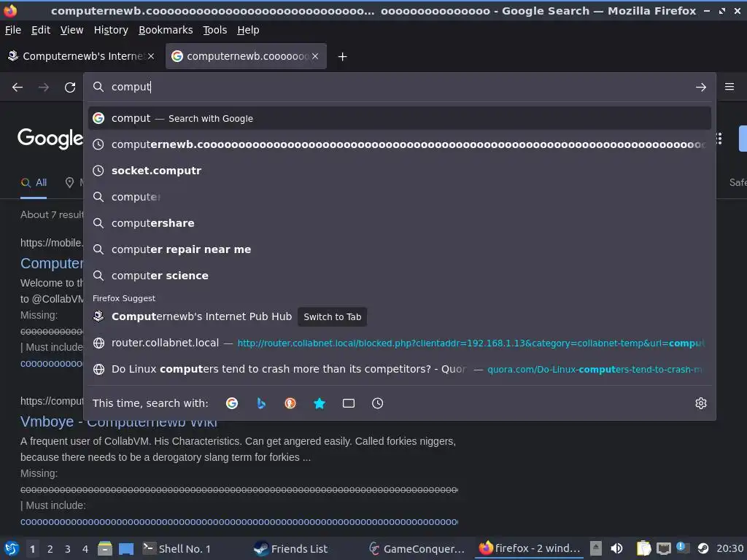Select 'computer repair near me' suggestion
The height and width of the screenshot is (560, 747).
pos(399,249)
